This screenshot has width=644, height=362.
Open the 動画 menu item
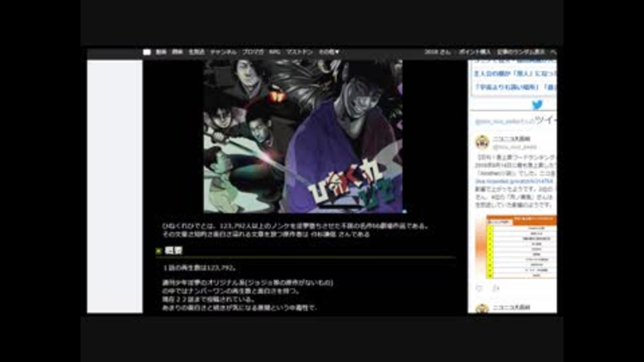tap(161, 52)
